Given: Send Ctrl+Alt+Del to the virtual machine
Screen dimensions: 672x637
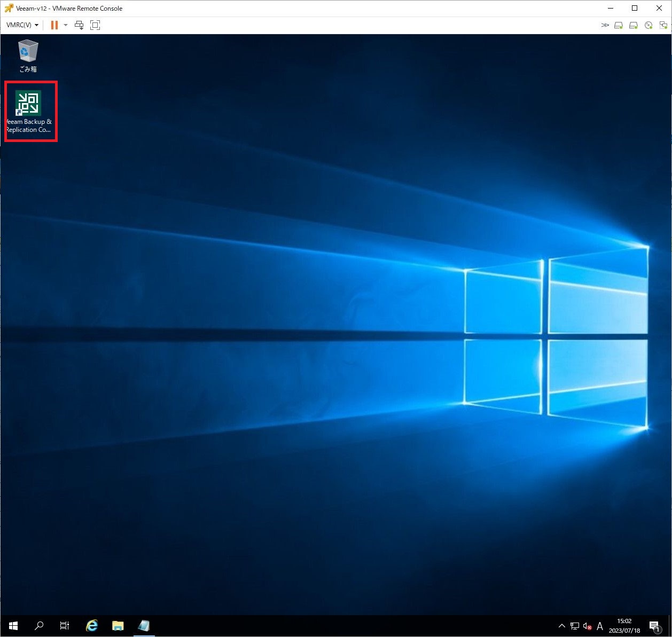Looking at the screenshot, I should 79,25.
